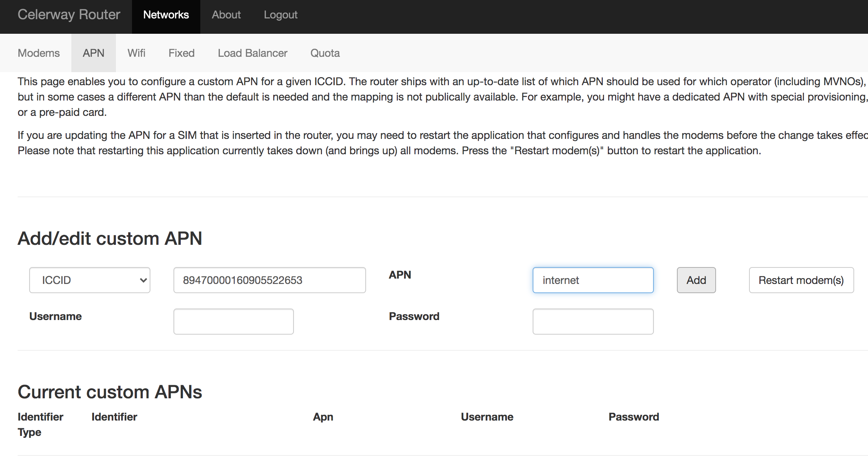Select the APN tab
This screenshot has width=868, height=462.
(93, 53)
